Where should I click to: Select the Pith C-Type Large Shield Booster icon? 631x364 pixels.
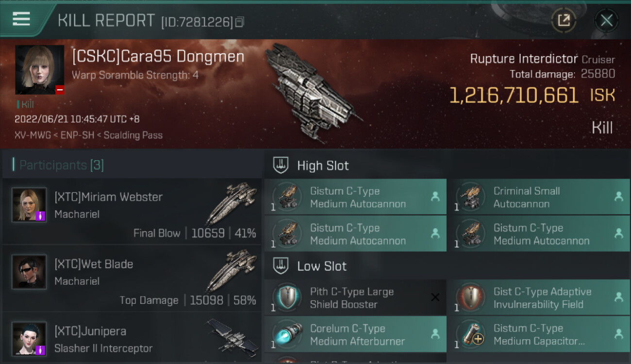coord(287,298)
